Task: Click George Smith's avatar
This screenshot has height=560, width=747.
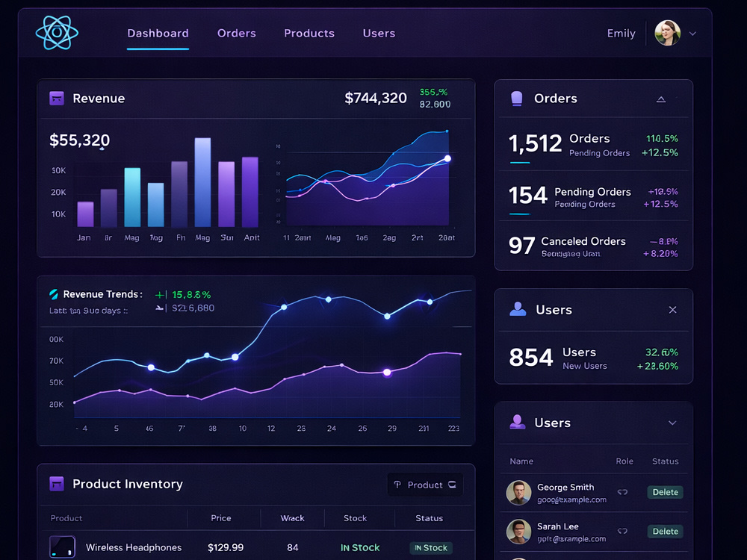Action: click(519, 492)
